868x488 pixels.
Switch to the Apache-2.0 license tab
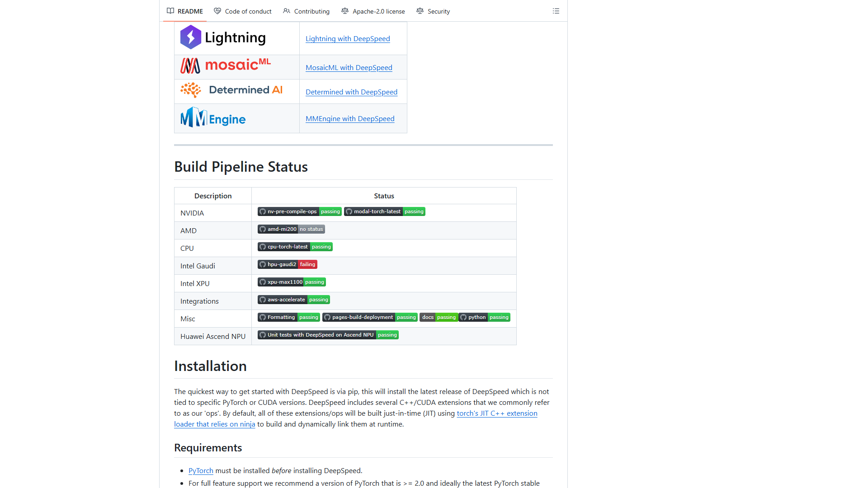point(373,11)
